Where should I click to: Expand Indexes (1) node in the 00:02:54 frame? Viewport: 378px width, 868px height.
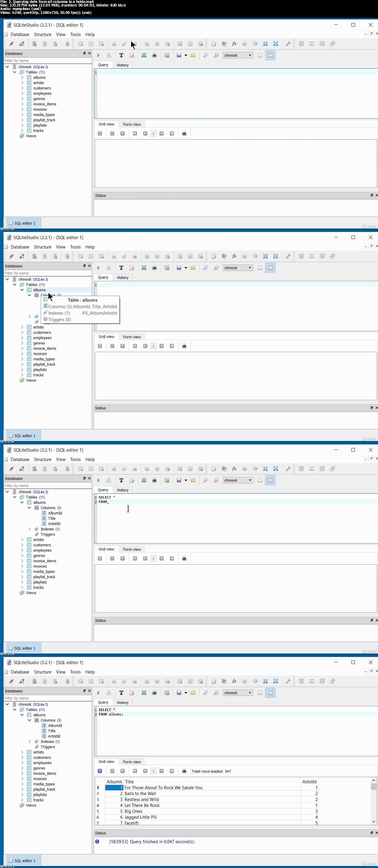(30, 529)
